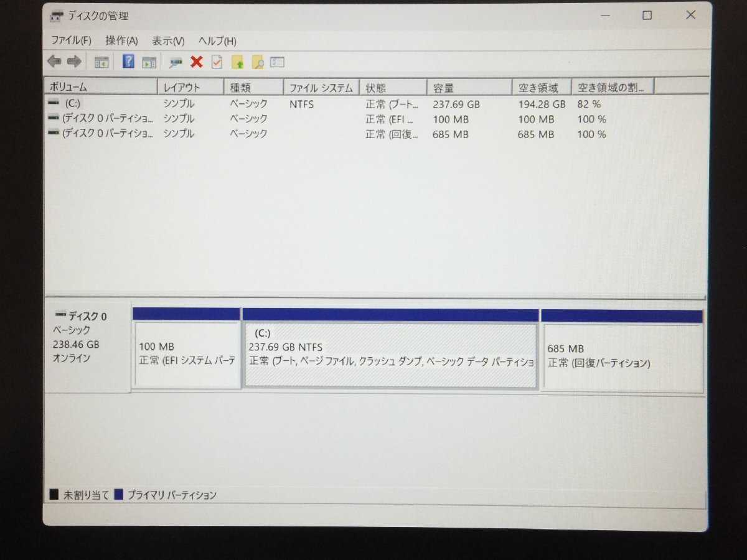The image size is (747, 560).
Task: Click the オンライン status text
Action: [x=72, y=358]
